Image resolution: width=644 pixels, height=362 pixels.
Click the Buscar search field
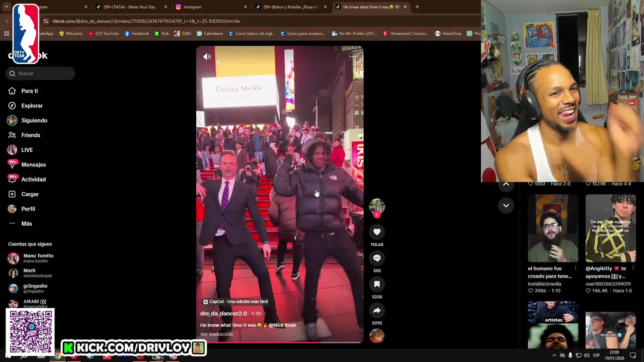[41, 73]
